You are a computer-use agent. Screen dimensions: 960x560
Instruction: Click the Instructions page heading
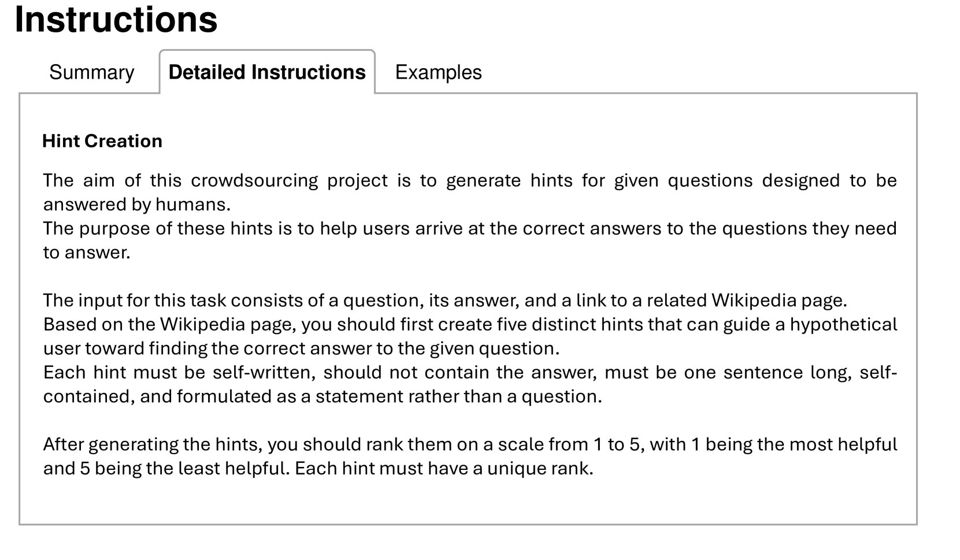(116, 20)
